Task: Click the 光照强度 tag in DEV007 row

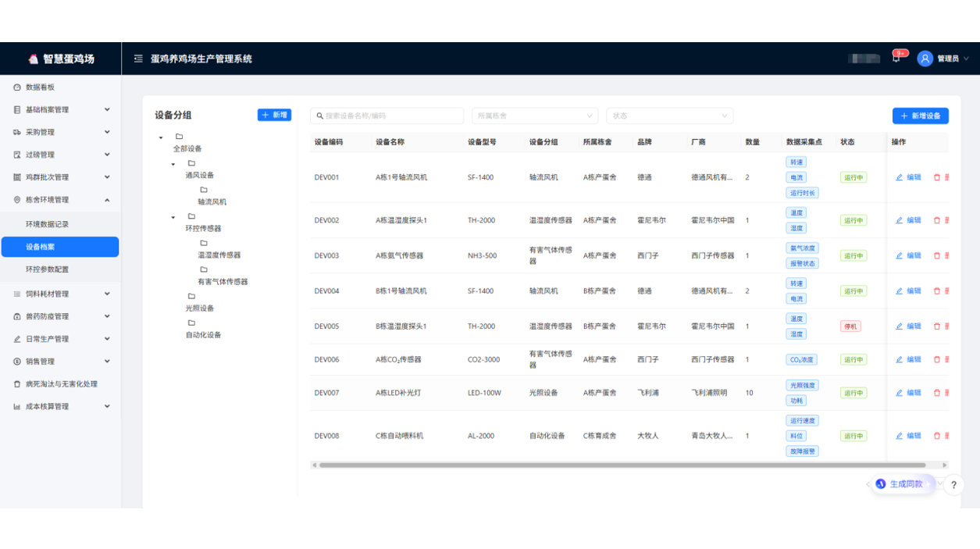Action: coord(802,385)
